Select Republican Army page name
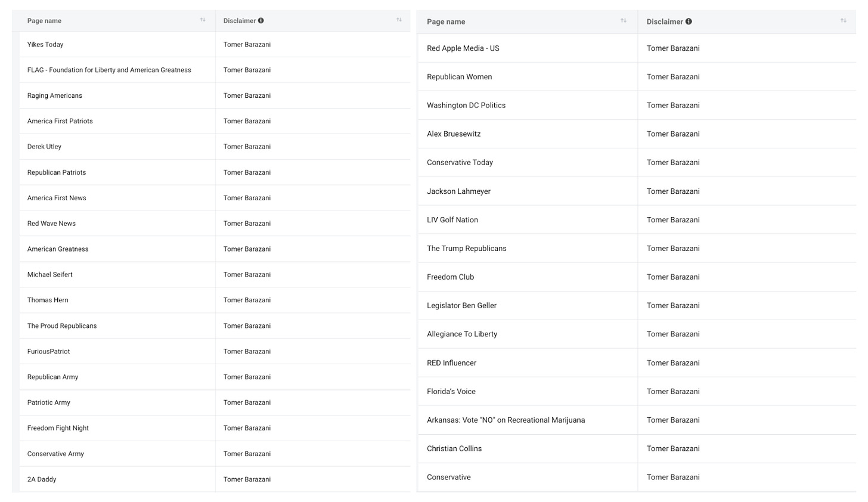Screen dimensions: 868x502 point(52,377)
